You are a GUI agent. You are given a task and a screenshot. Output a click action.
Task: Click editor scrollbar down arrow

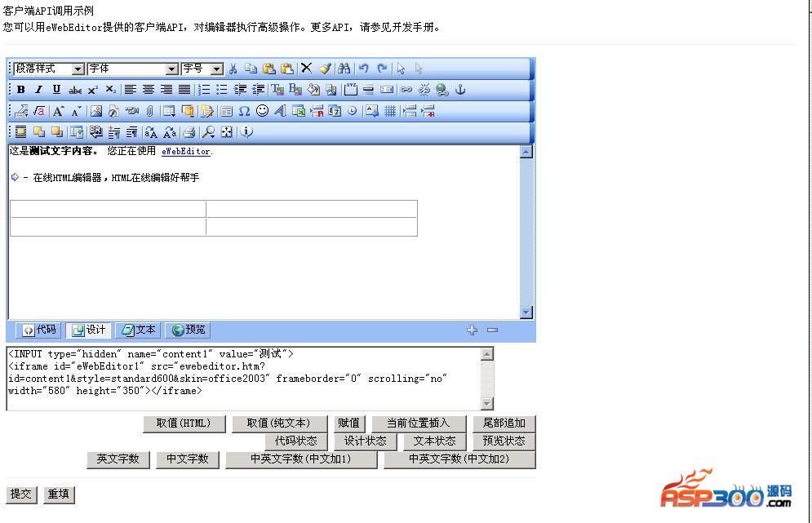(x=526, y=312)
